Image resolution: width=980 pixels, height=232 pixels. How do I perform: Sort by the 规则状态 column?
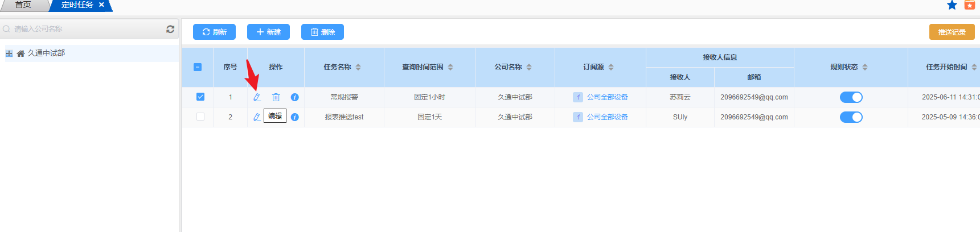click(x=865, y=67)
